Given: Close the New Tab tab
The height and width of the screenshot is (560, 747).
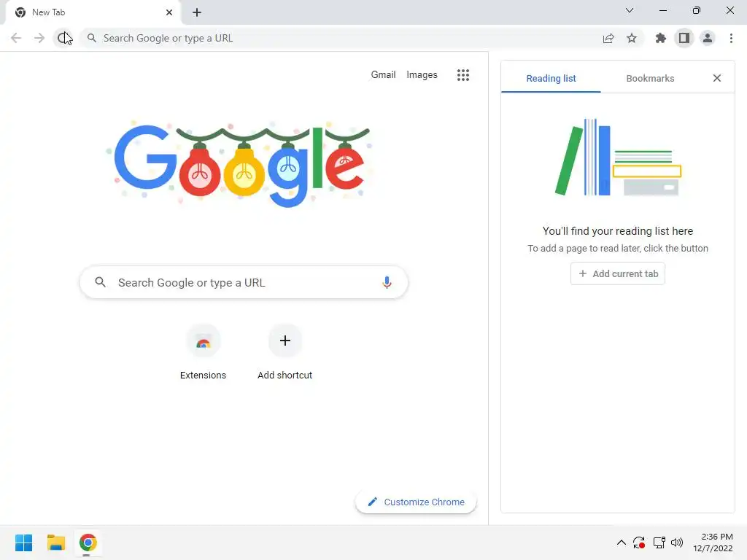Looking at the screenshot, I should pos(169,12).
